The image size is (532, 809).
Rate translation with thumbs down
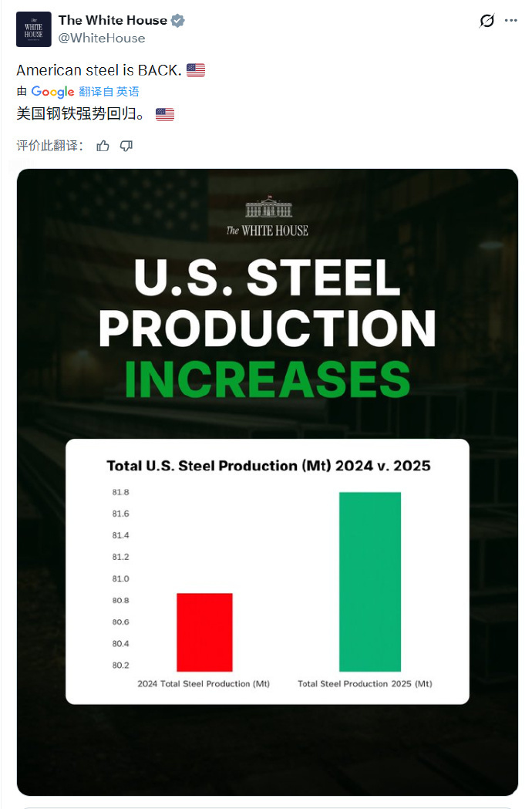point(126,146)
